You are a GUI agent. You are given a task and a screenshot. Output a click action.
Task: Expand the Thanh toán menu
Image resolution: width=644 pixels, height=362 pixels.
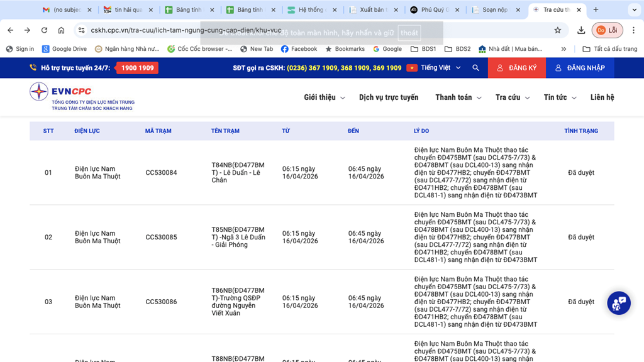point(458,97)
